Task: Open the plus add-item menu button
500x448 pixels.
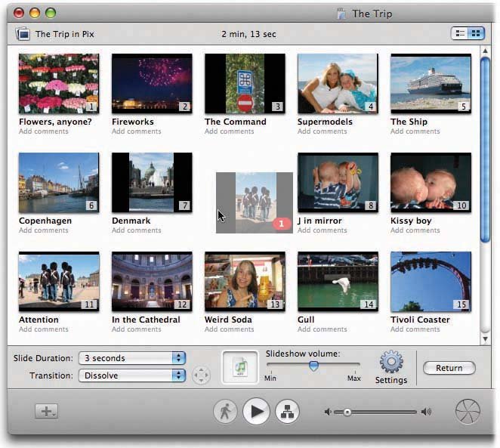Action: click(x=46, y=412)
